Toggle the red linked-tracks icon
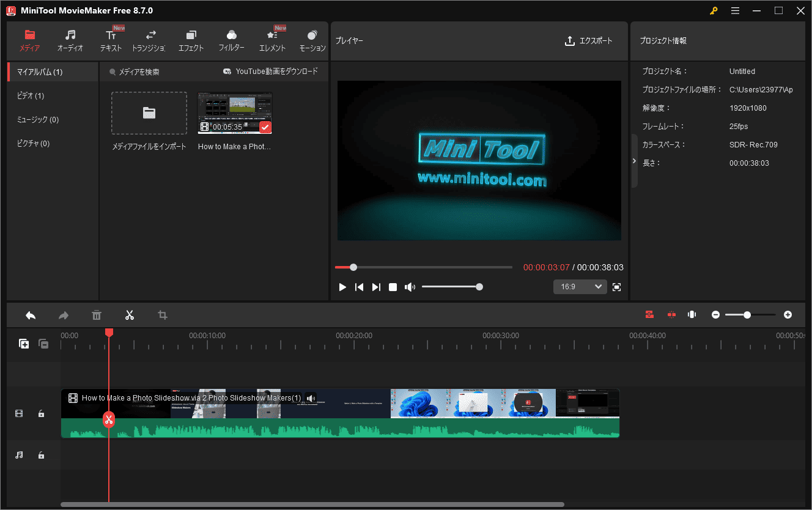 (671, 314)
